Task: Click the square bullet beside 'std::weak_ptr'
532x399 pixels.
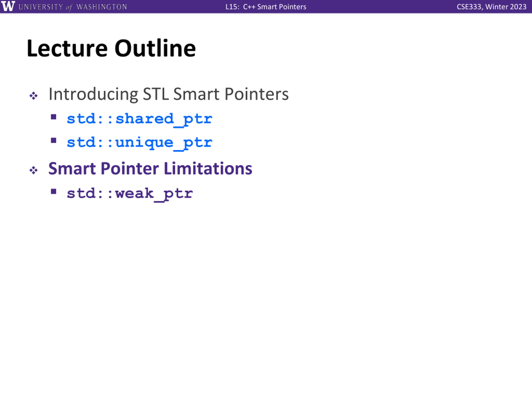Action: [54, 191]
